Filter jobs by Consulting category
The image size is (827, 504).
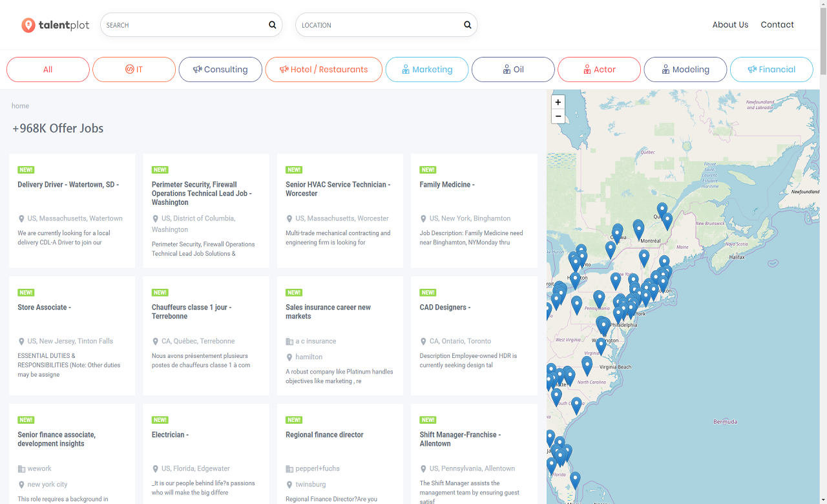point(220,70)
